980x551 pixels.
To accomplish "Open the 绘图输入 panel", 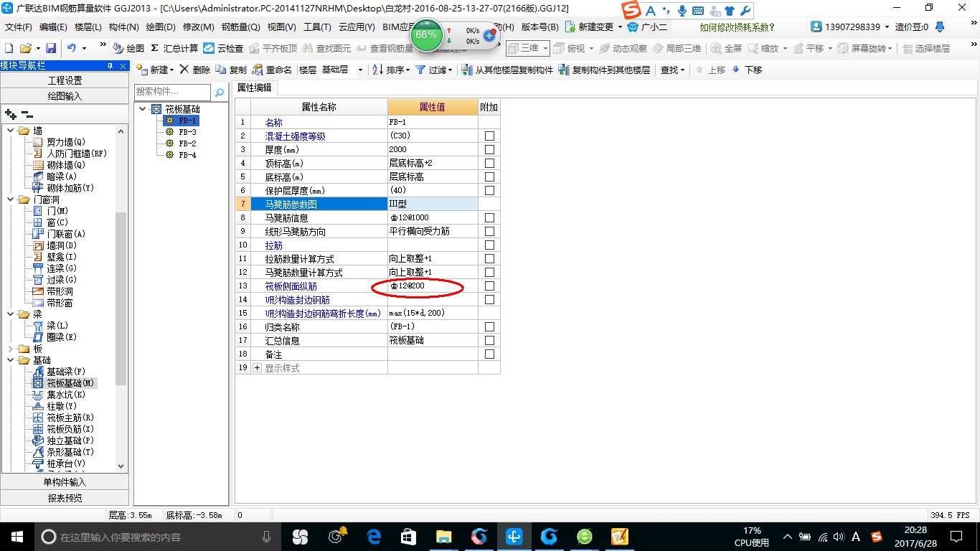I will (x=65, y=95).
